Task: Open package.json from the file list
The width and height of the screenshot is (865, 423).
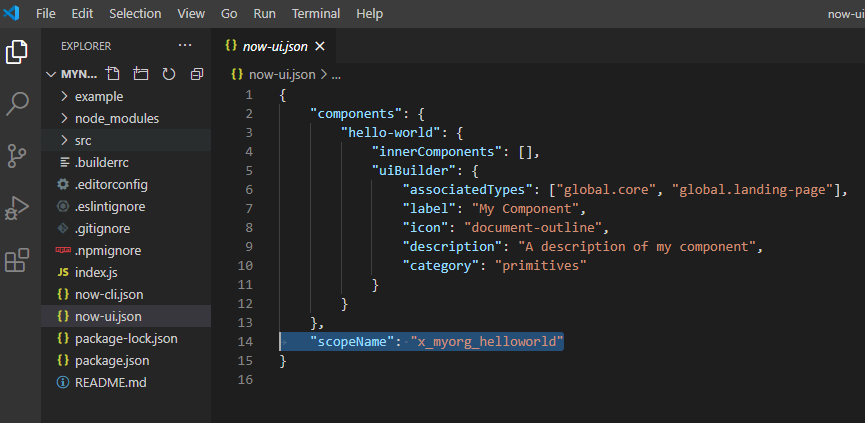Action: click(111, 360)
